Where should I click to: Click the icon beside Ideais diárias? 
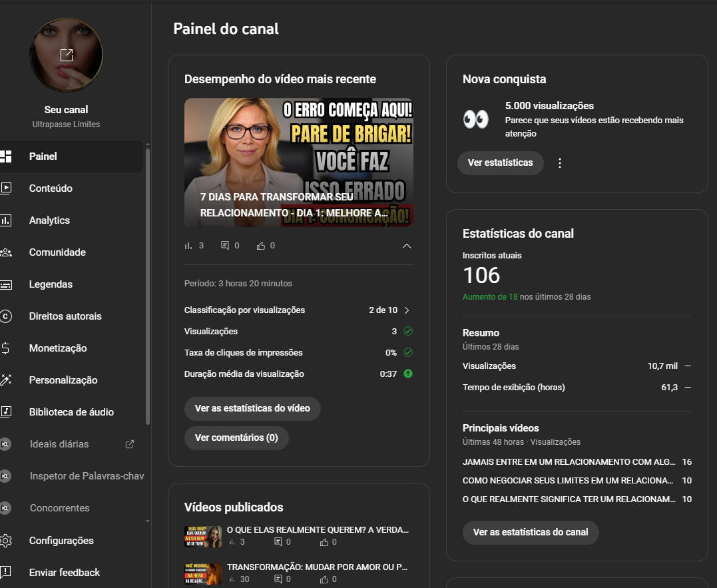point(5,444)
